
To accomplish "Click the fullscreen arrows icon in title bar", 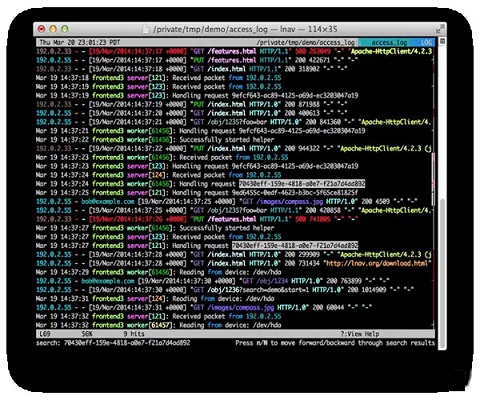I will (441, 29).
